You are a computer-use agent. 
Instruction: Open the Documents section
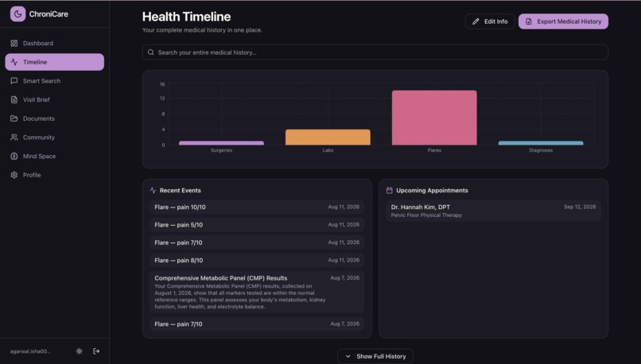tap(54, 118)
